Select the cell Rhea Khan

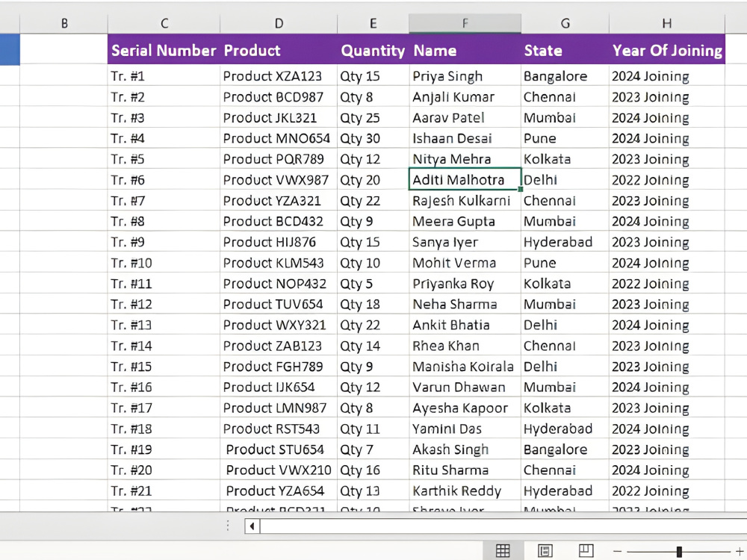coord(465,346)
